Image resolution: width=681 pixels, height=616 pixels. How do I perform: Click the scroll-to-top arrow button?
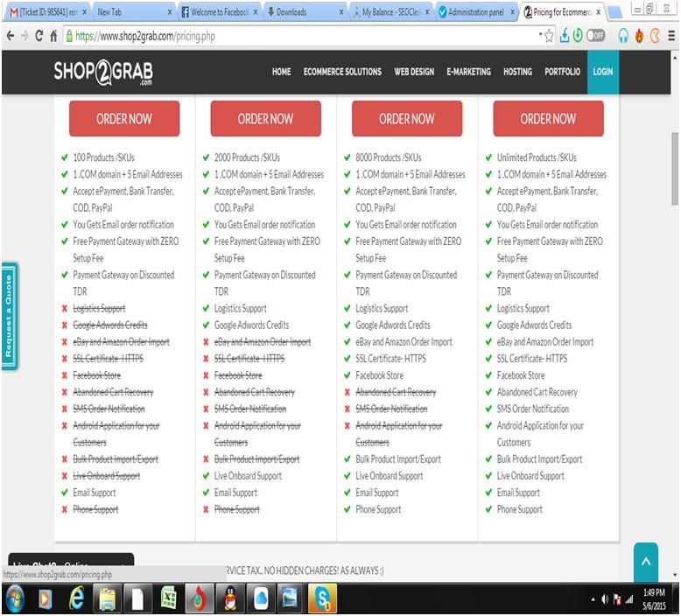pyautogui.click(x=646, y=562)
